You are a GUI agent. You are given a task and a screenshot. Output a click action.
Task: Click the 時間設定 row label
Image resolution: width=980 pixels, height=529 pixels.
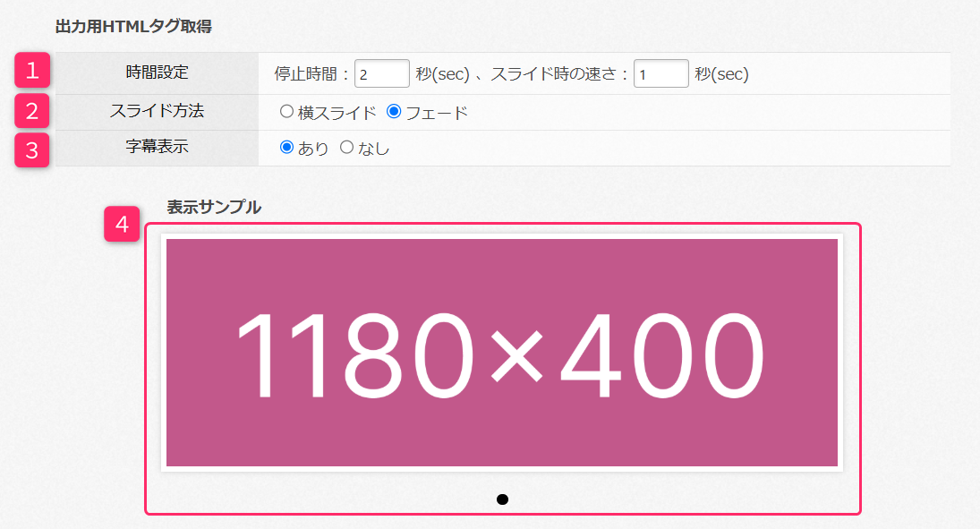(158, 73)
